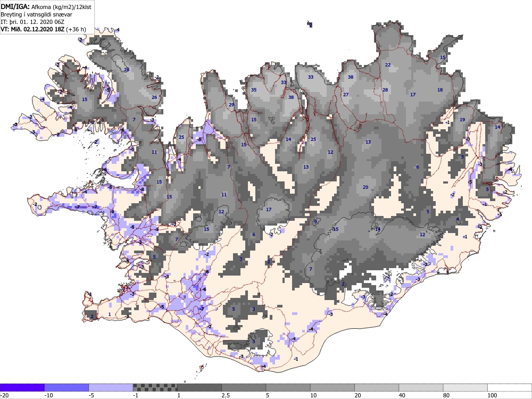Viewport: 532px width, 399px height.
Task: Click the darkest gray 1 to 2.5 legend swatch
Action: coord(199,387)
